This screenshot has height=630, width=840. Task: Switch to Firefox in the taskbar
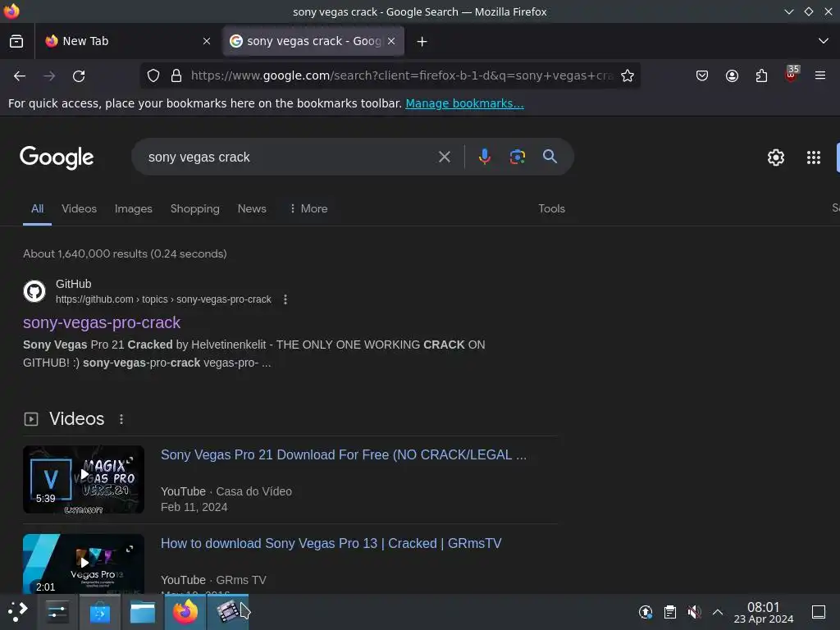(185, 612)
